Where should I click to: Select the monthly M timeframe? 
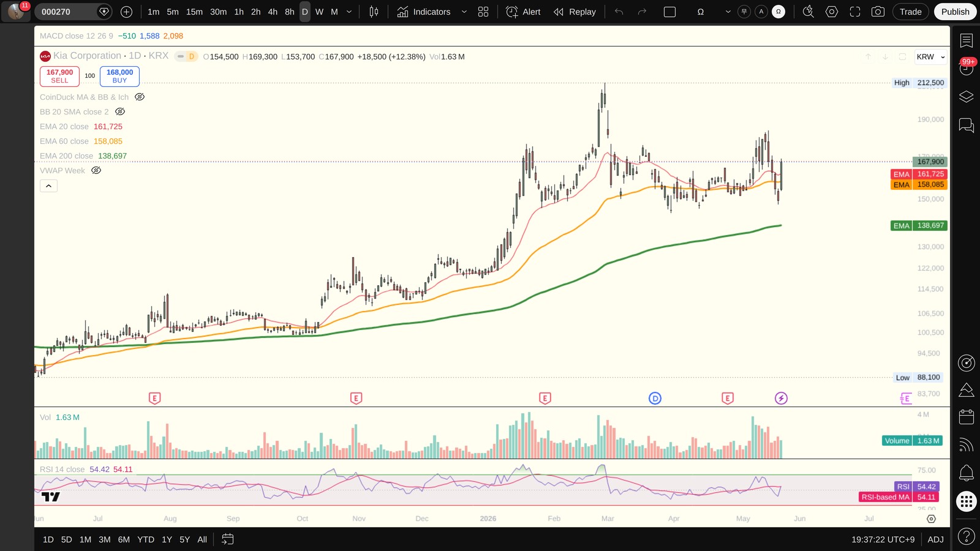[x=334, y=12]
